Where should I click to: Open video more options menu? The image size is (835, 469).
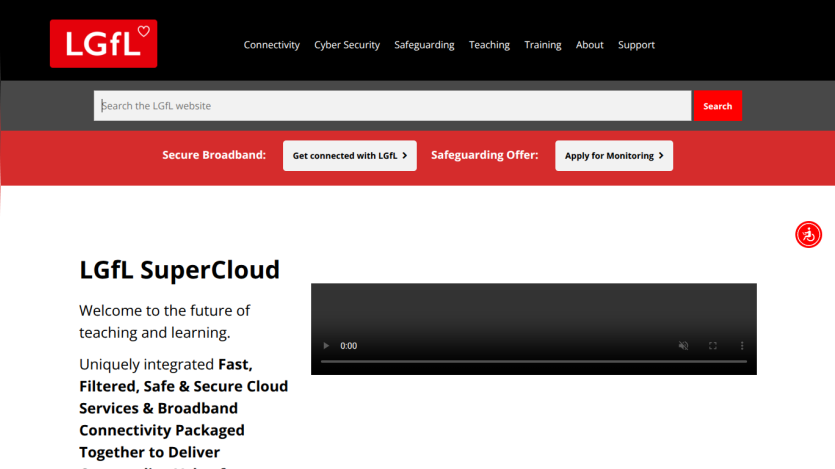[742, 345]
